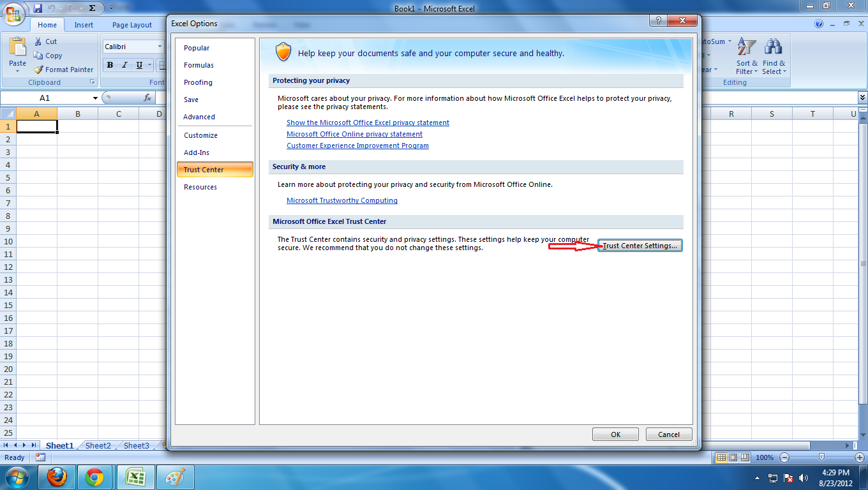This screenshot has width=868, height=490.
Task: Expand the Clipboard dialog launcher
Action: click(x=93, y=82)
